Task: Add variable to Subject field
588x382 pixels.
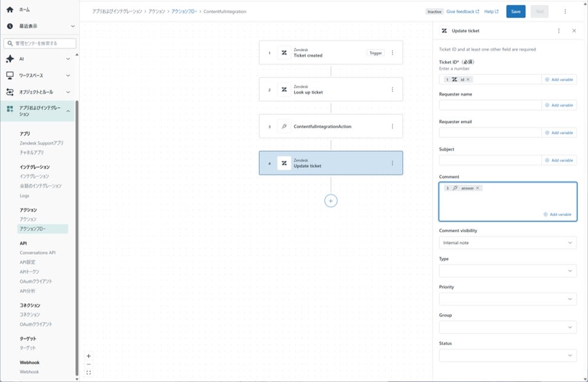Action: tap(559, 160)
